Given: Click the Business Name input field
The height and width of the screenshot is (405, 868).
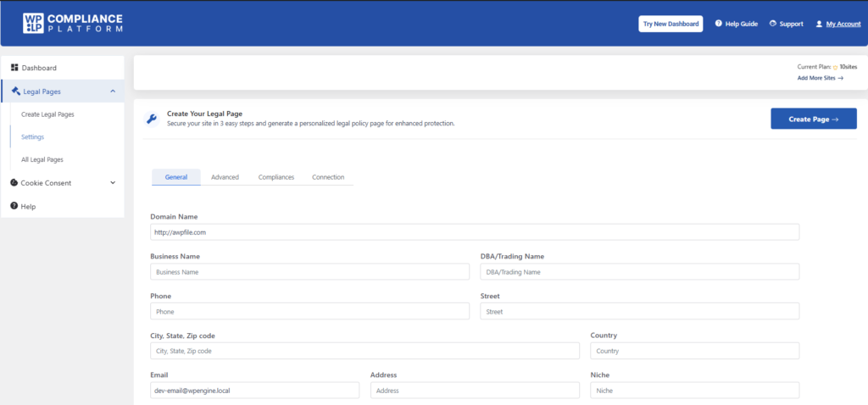Looking at the screenshot, I should coord(310,272).
